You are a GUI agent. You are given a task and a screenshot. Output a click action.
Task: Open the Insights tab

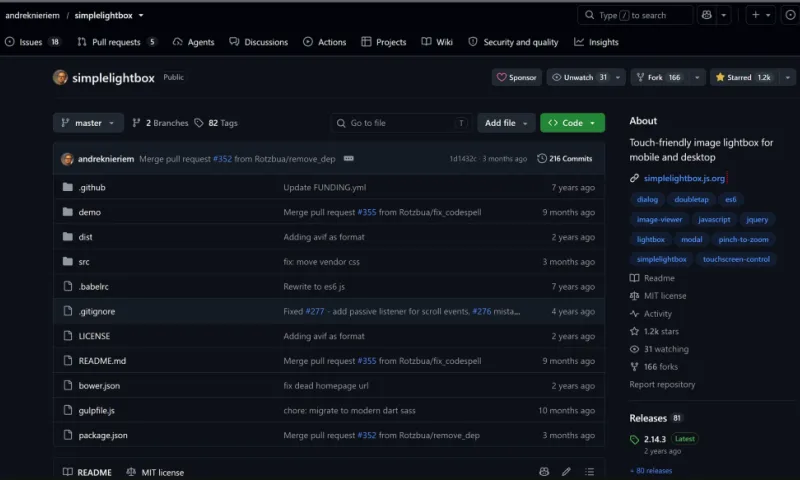[596, 42]
